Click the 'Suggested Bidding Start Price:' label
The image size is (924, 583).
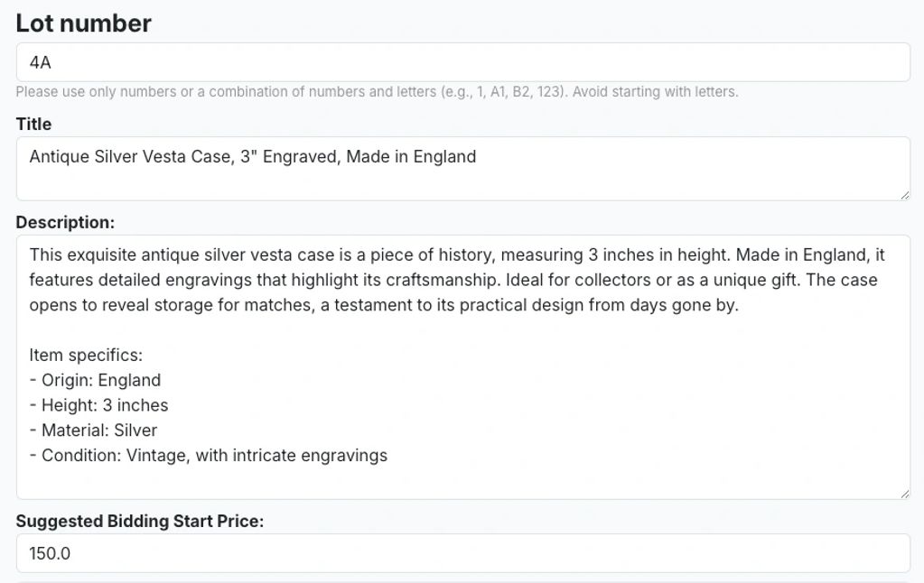[139, 521]
